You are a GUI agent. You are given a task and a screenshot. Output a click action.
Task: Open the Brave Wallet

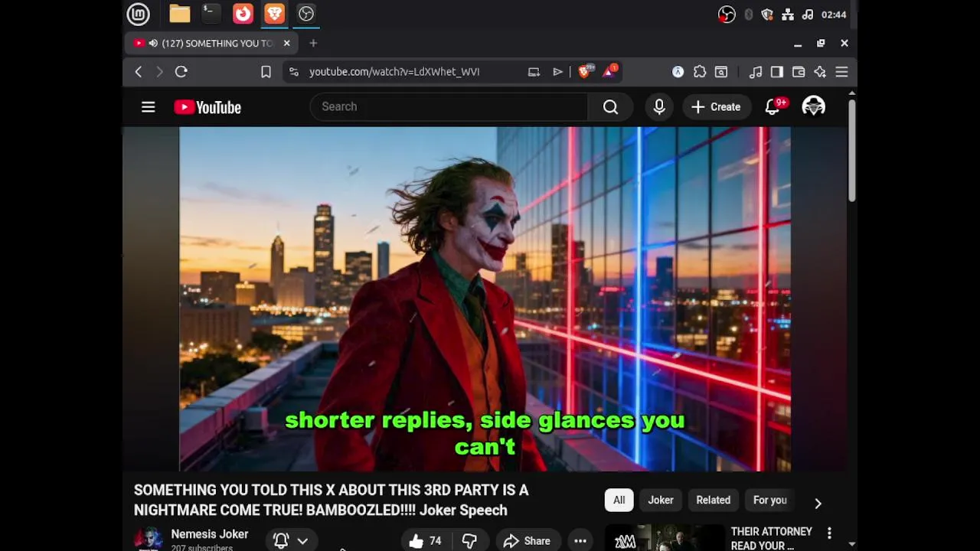[799, 72]
